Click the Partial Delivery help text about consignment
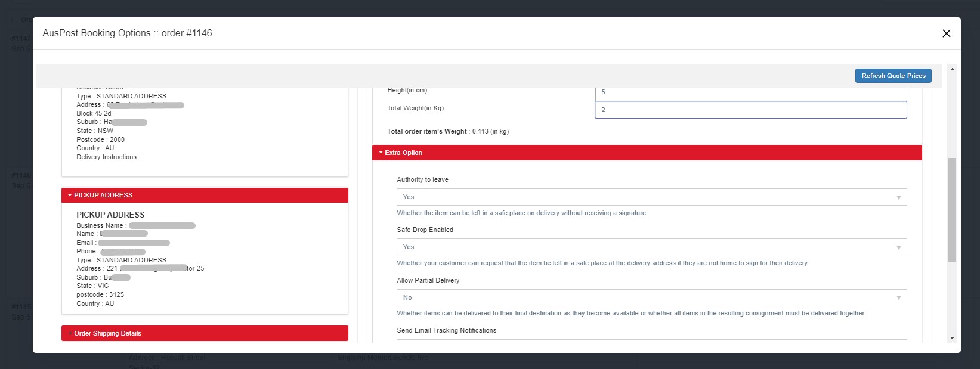 click(631, 313)
